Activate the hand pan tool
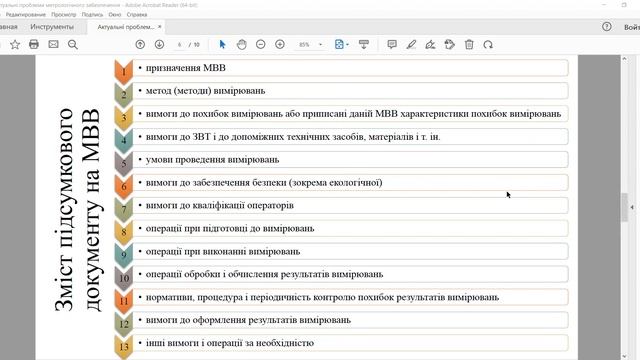This screenshot has height=360, width=640. point(242,44)
